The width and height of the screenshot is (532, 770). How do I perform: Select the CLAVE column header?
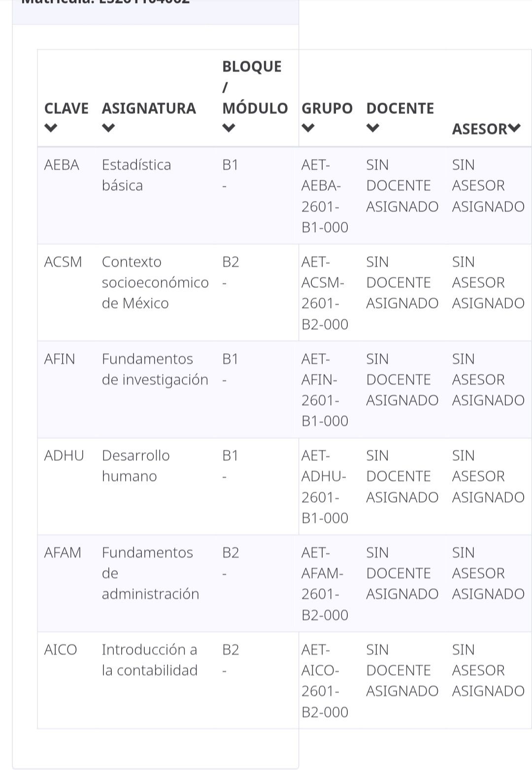pyautogui.click(x=66, y=108)
